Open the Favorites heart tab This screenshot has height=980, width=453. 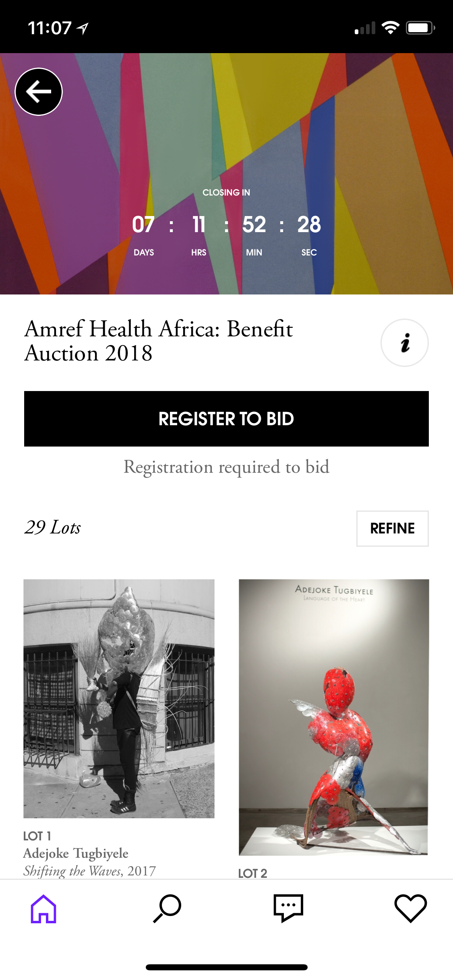(x=410, y=909)
